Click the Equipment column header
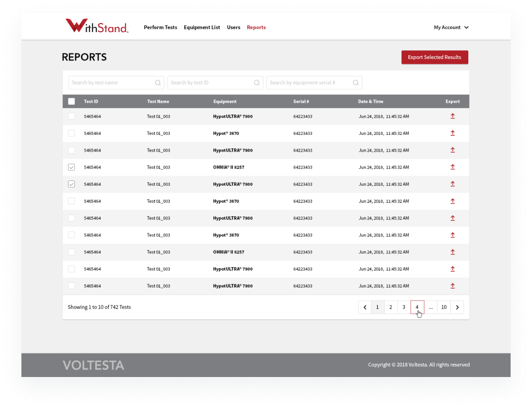The height and width of the screenshot is (407, 532). [225, 102]
